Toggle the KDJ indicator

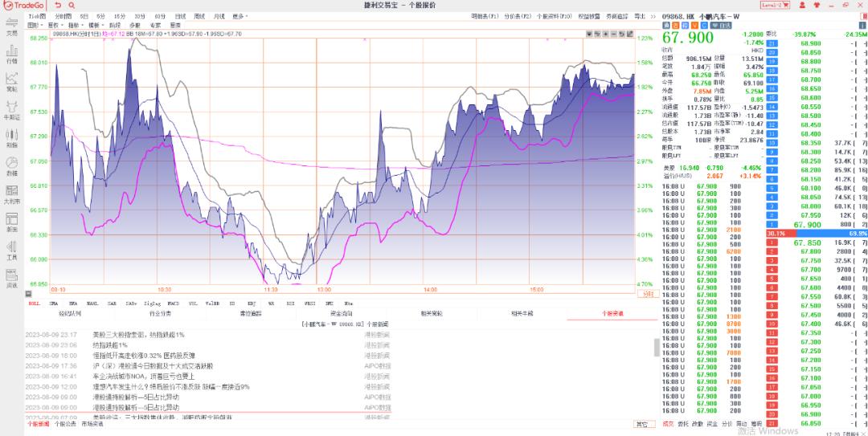252,304
